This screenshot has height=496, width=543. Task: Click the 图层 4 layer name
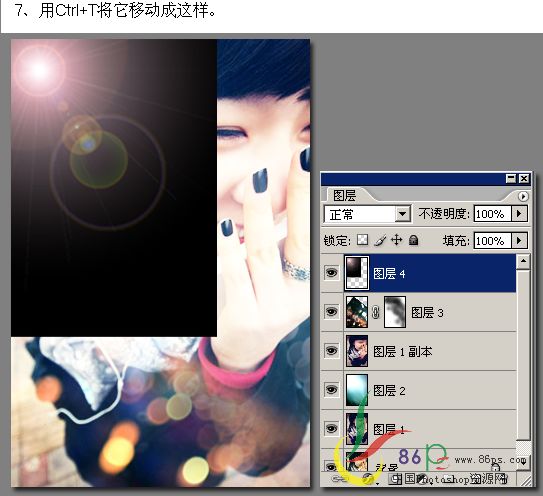click(389, 274)
